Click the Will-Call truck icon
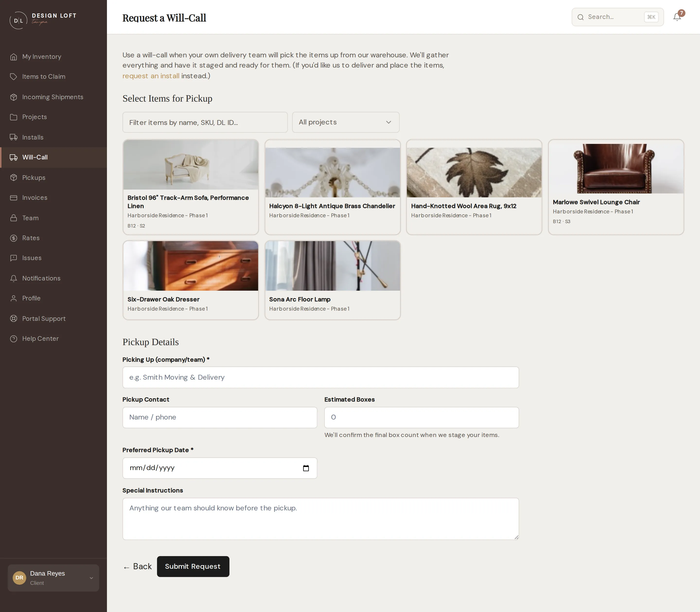Image resolution: width=700 pixels, height=612 pixels. pos(14,157)
